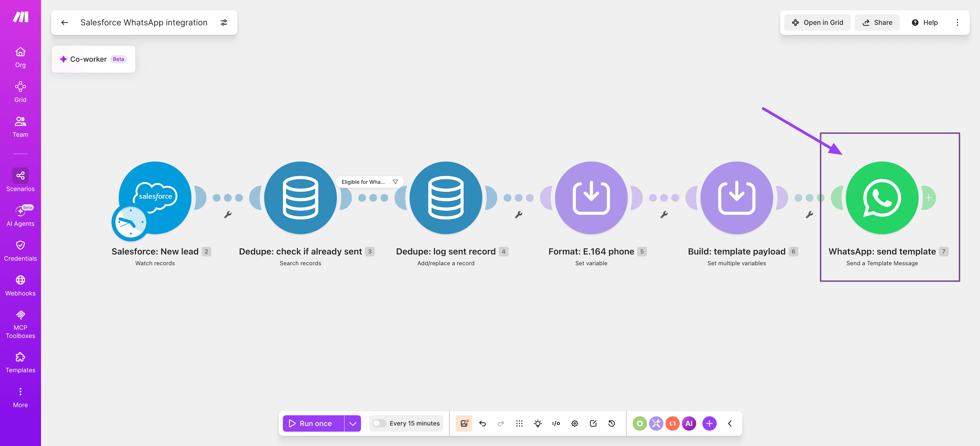Click the lightbulb explain flow icon

pos(538,423)
